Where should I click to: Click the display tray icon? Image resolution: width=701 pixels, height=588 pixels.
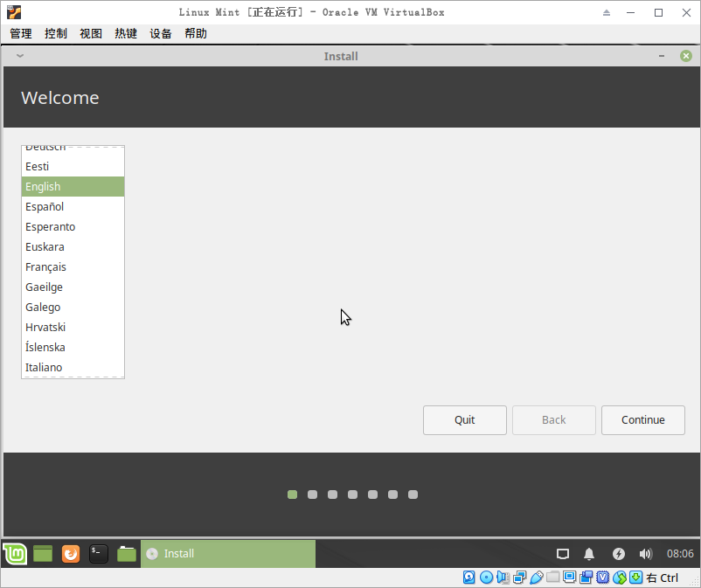(563, 554)
